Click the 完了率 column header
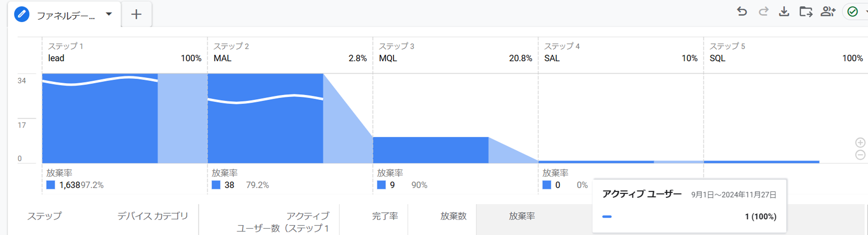Viewport: 868px width, 235px height. coord(385,216)
